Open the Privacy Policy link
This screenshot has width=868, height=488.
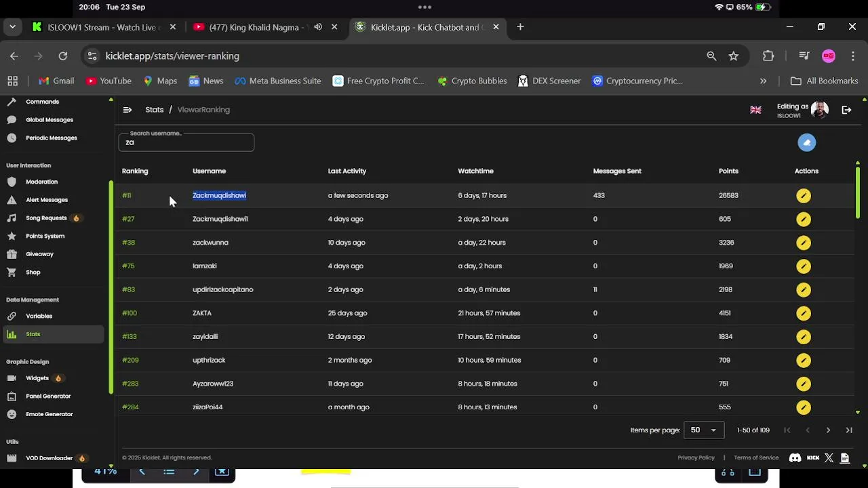[696, 457]
